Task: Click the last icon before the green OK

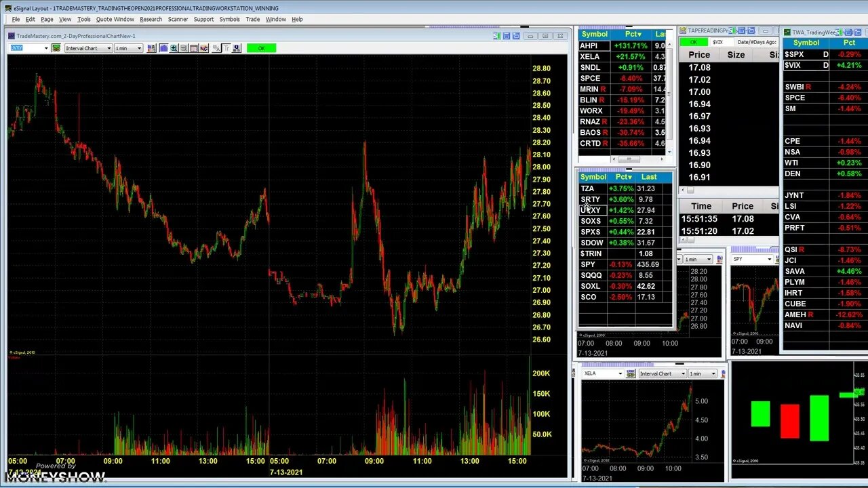Action: pyautogui.click(x=237, y=48)
